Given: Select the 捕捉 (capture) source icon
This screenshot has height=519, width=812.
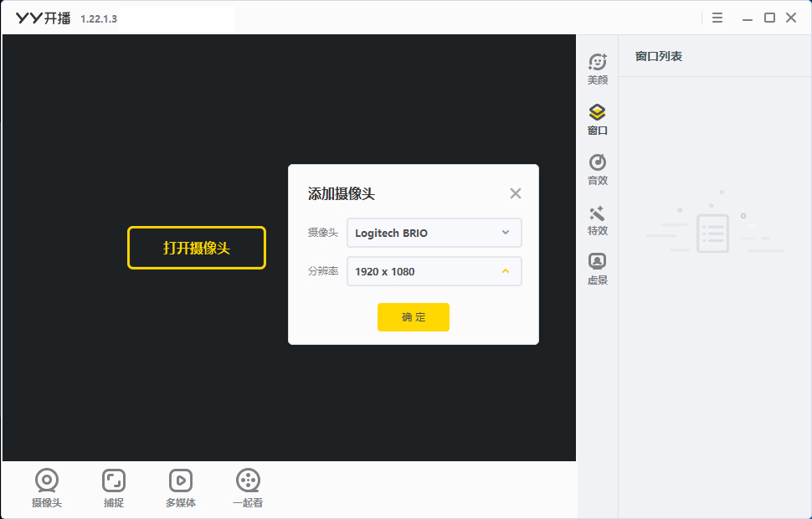Looking at the screenshot, I should 113,487.
